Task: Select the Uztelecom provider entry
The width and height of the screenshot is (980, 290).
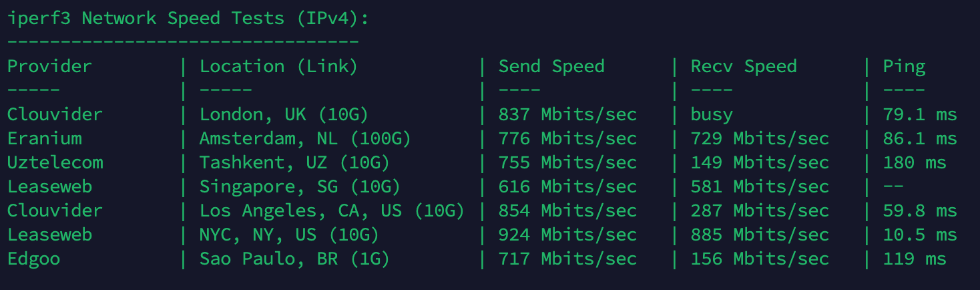Action: (55, 162)
